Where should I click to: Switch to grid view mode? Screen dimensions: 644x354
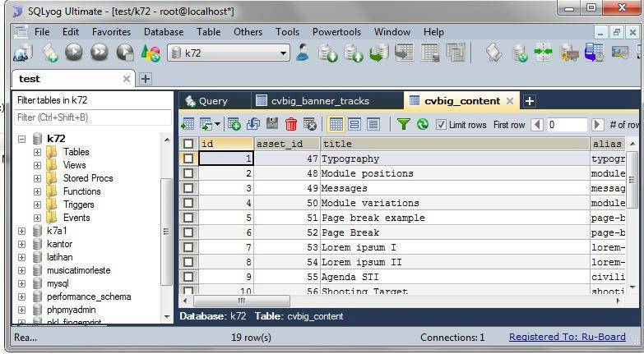(x=336, y=124)
